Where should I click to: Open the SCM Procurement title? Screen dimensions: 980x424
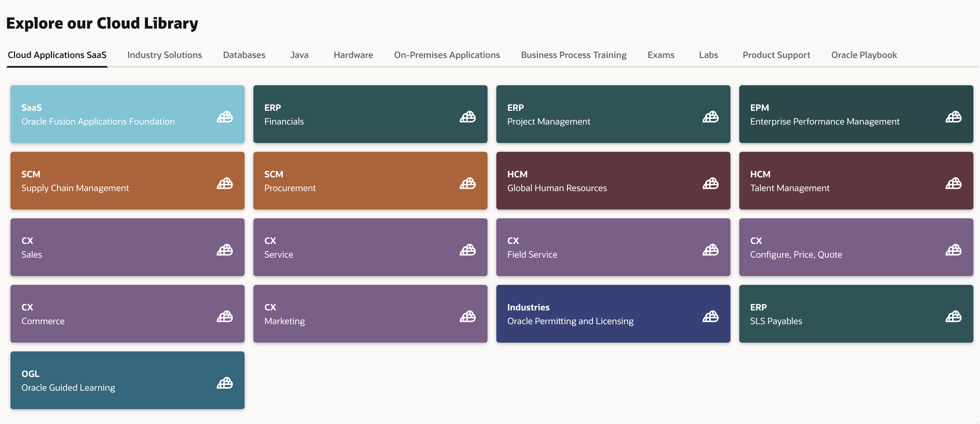tap(290, 188)
